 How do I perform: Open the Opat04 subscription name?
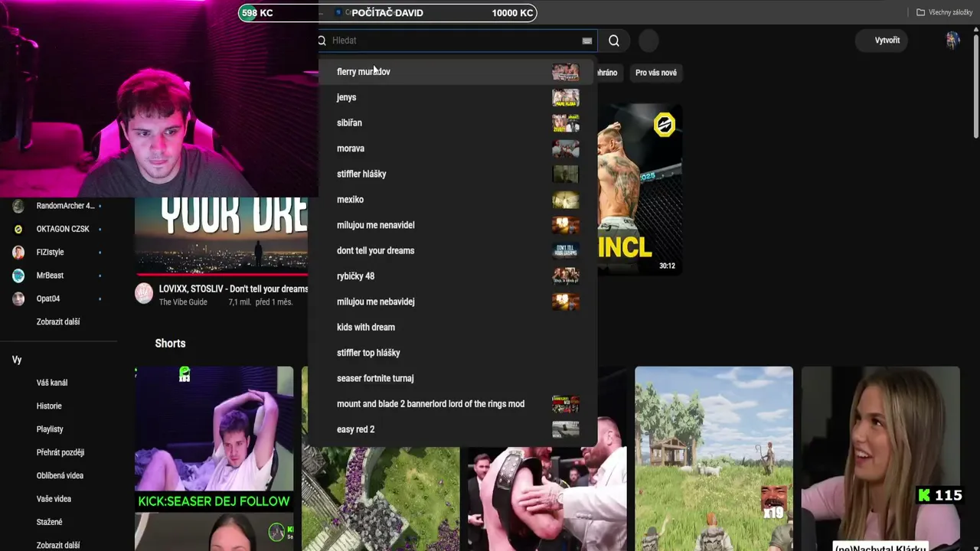click(x=48, y=298)
